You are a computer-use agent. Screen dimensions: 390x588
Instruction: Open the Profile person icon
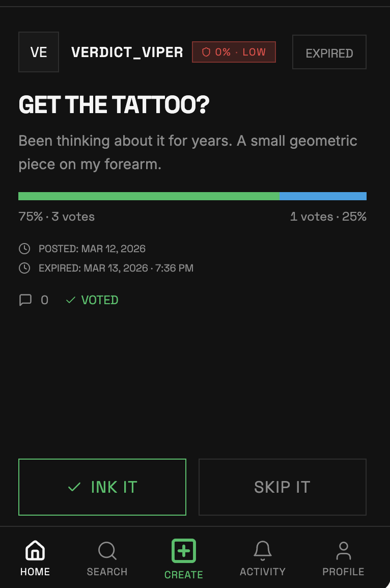[x=343, y=551]
